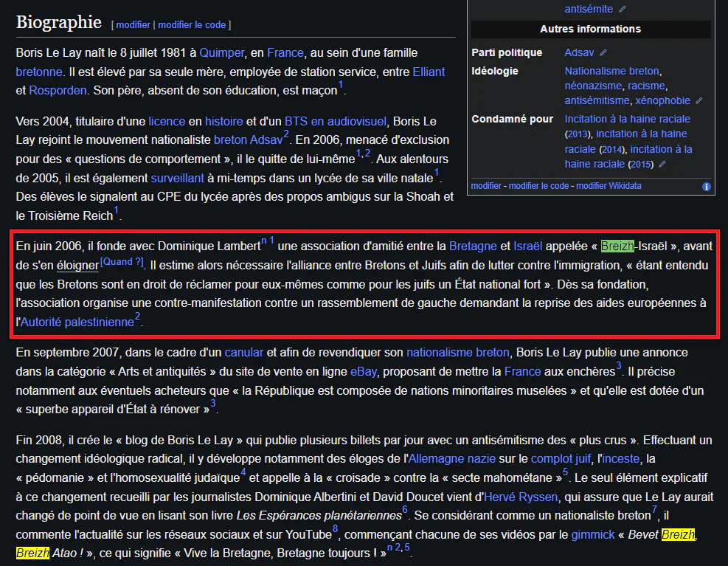Screen dimensions: 728x566
Task: Click the 'Parti politique' infobox label
Action: [x=507, y=52]
